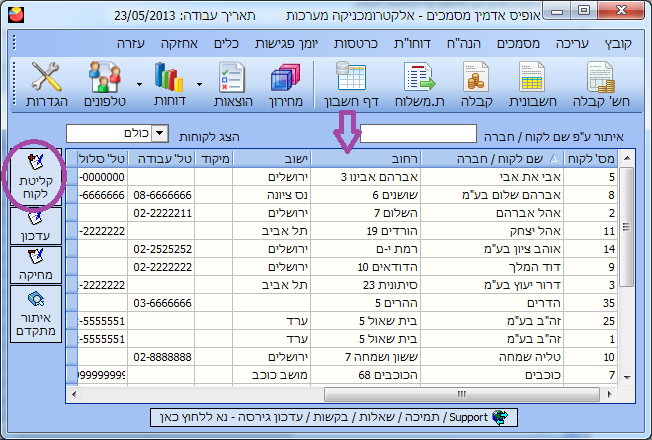Image resolution: width=652 pixels, height=440 pixels.
Task: Open the טלפונים contacts tool
Action: click(105, 84)
